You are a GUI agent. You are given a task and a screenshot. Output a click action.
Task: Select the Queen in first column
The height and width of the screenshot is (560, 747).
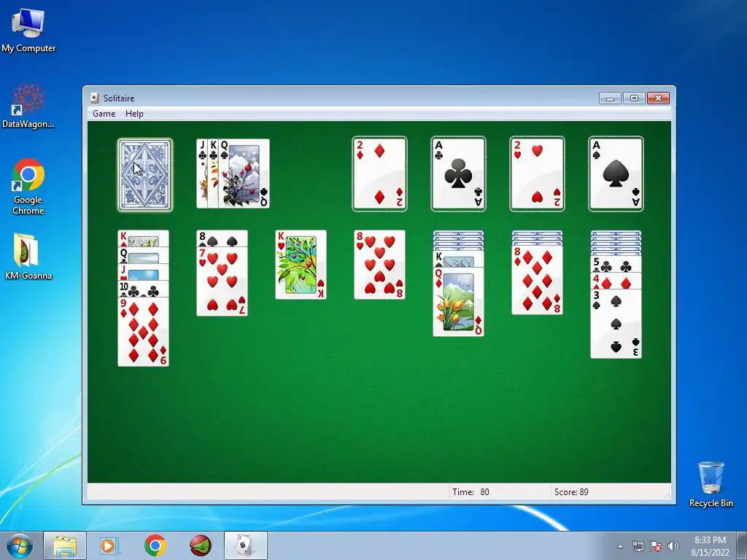144,256
